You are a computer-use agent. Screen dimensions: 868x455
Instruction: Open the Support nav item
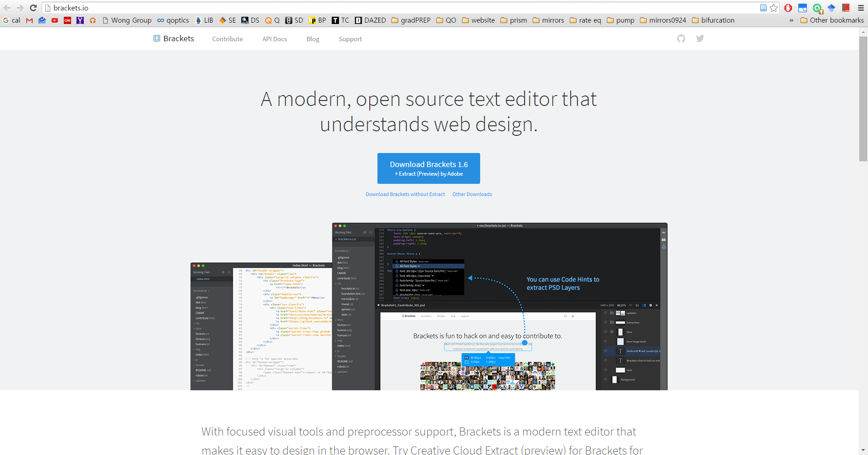coord(350,39)
